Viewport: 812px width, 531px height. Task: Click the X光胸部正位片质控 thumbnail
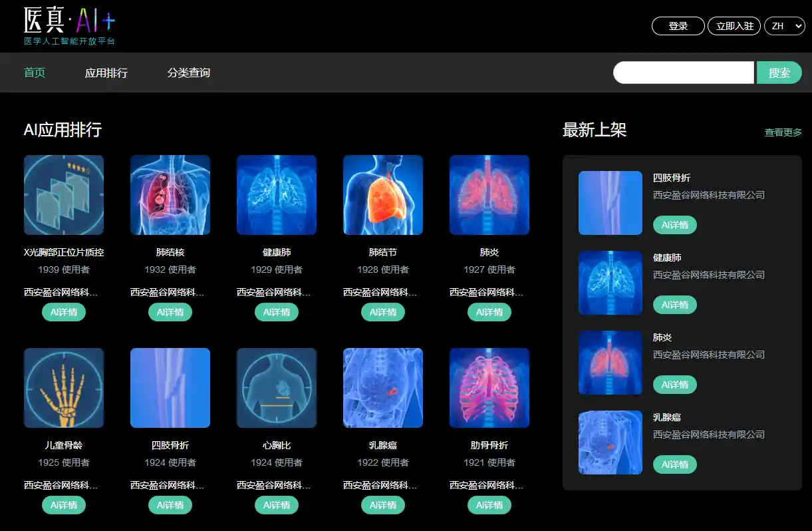pos(63,194)
